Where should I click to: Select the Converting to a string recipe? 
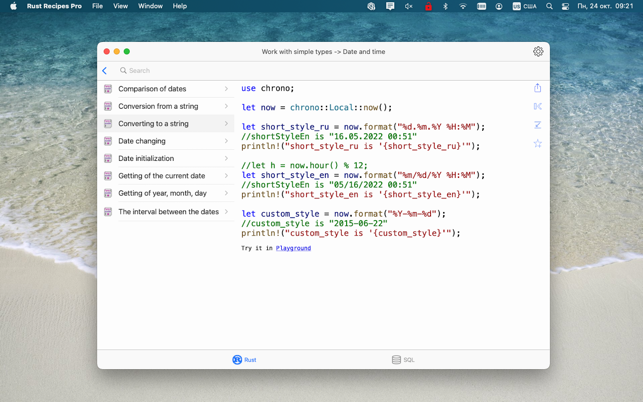(166, 123)
